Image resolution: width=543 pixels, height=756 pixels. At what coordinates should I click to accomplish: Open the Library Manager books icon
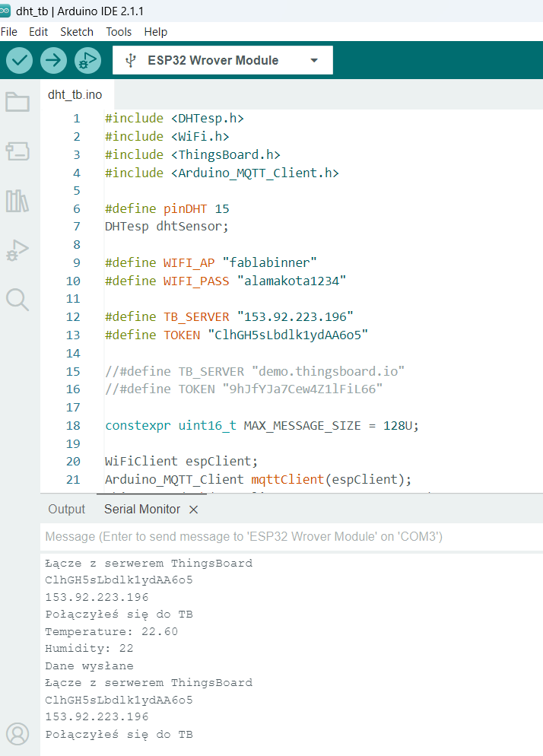pos(17,201)
